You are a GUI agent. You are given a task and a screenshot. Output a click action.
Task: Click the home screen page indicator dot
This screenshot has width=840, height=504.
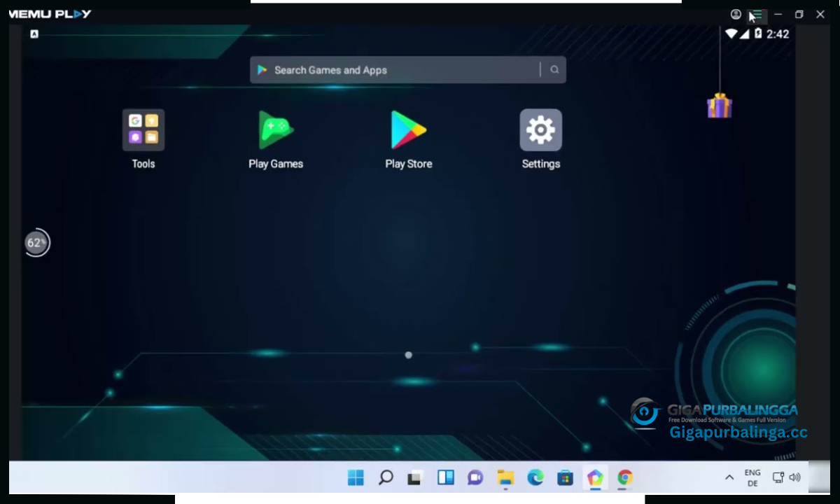(409, 355)
